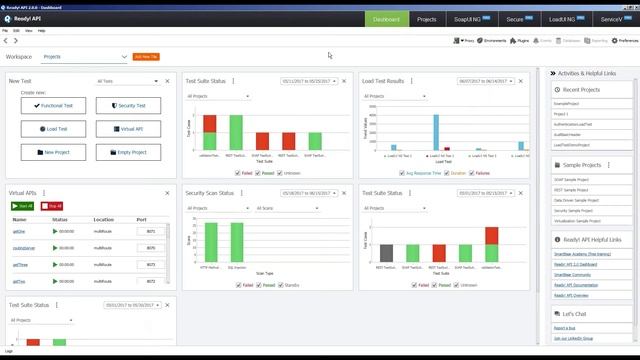The image size is (640, 360).
Task: Open the Plugins manager
Action: [x=519, y=40]
